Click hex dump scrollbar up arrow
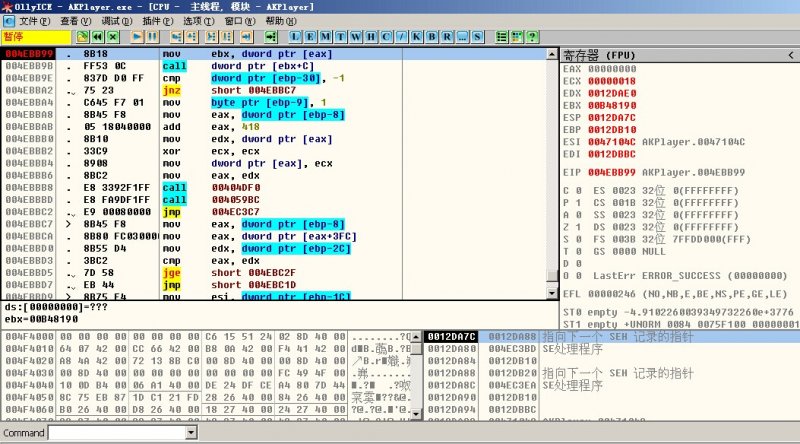Viewport: 800px width, 444px height. point(416,337)
